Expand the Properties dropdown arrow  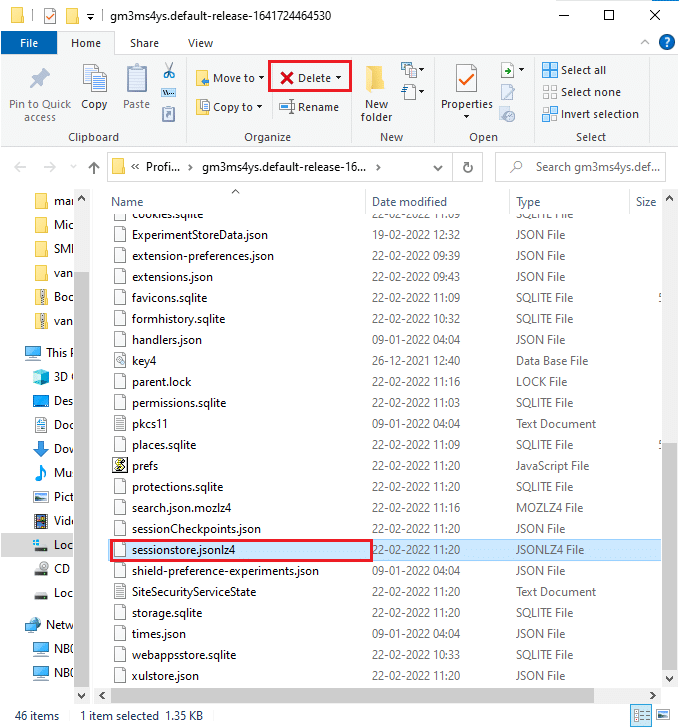tap(466, 117)
